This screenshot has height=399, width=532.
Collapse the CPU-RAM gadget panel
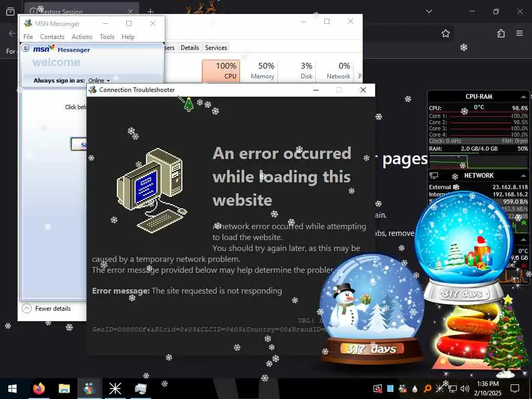523,97
